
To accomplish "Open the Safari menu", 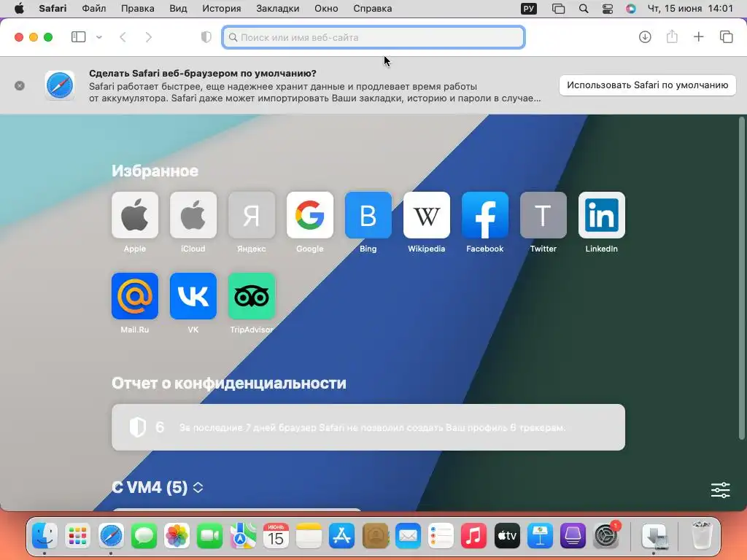I will point(53,9).
